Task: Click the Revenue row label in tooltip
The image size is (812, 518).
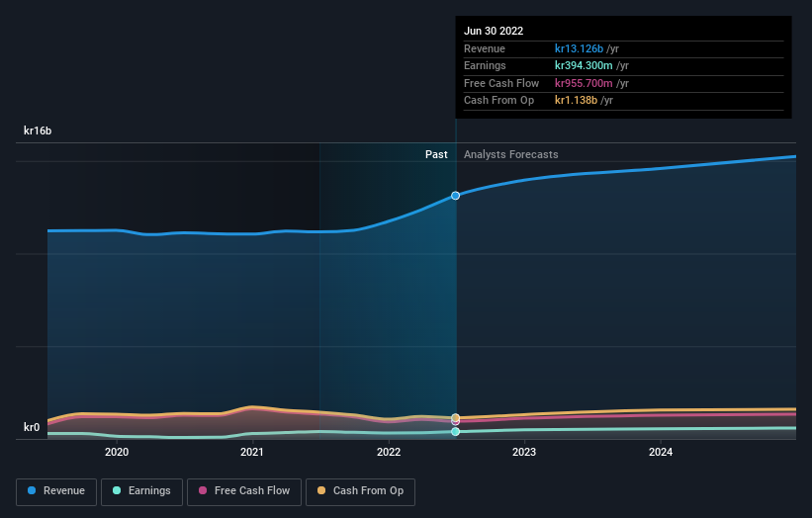Action: point(485,48)
